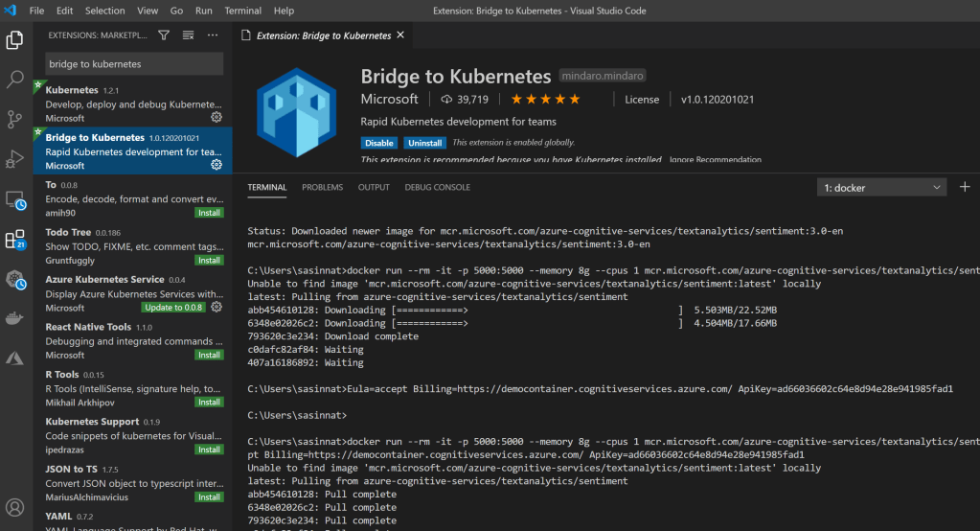Install the React Native Tools extension
This screenshot has height=531, width=980.
point(209,355)
